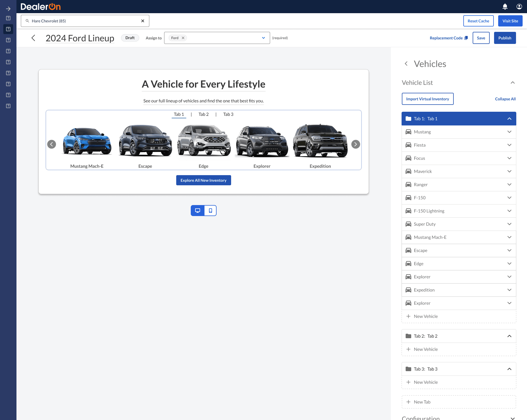Copy Replacement Code icon
Image resolution: width=527 pixels, height=420 pixels.
click(x=466, y=38)
